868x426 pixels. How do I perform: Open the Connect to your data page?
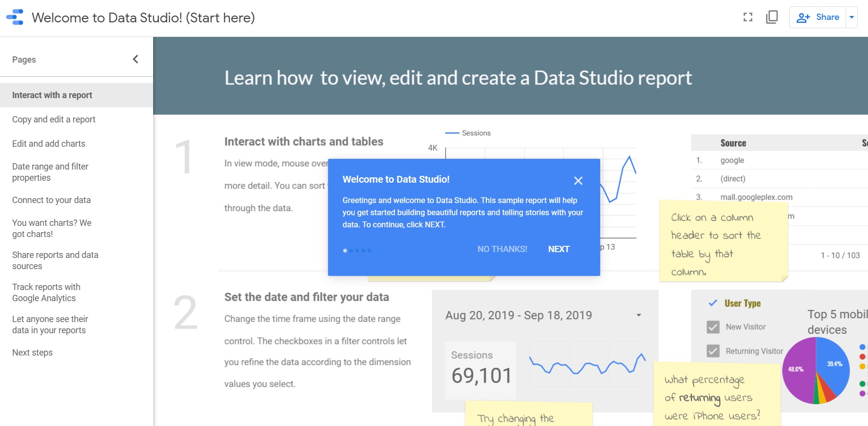pos(76,200)
